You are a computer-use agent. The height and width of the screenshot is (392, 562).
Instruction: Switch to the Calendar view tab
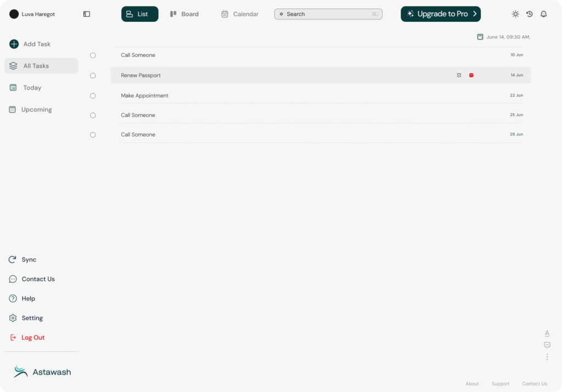point(240,14)
